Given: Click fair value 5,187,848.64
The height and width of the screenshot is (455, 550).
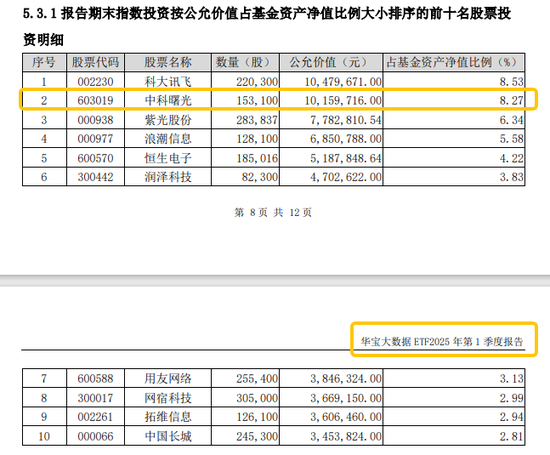Looking at the screenshot, I should click(346, 158).
